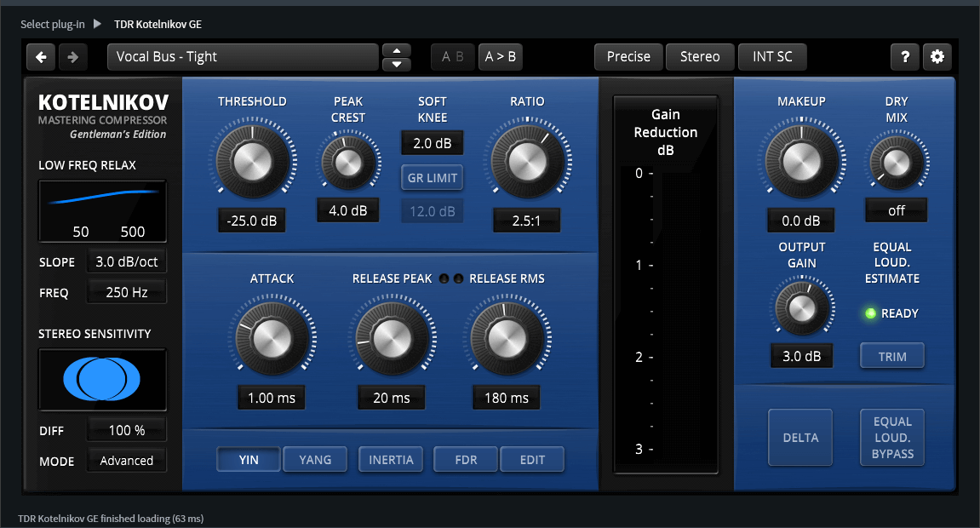This screenshot has width=980, height=528.
Task: Click the 3.0 dB output gain value field
Action: pyautogui.click(x=801, y=356)
